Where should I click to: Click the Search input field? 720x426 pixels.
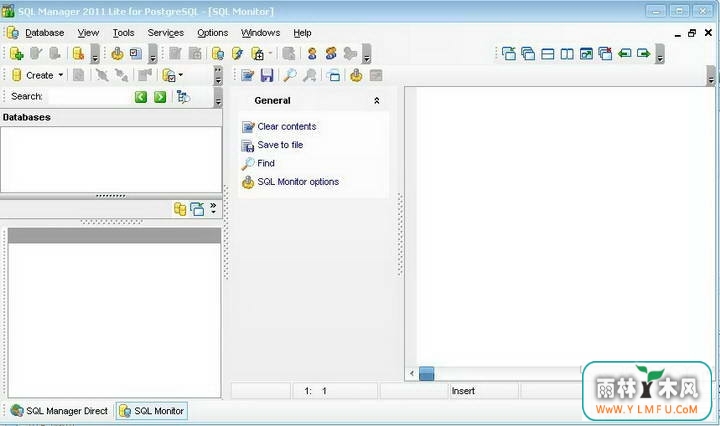click(x=90, y=96)
